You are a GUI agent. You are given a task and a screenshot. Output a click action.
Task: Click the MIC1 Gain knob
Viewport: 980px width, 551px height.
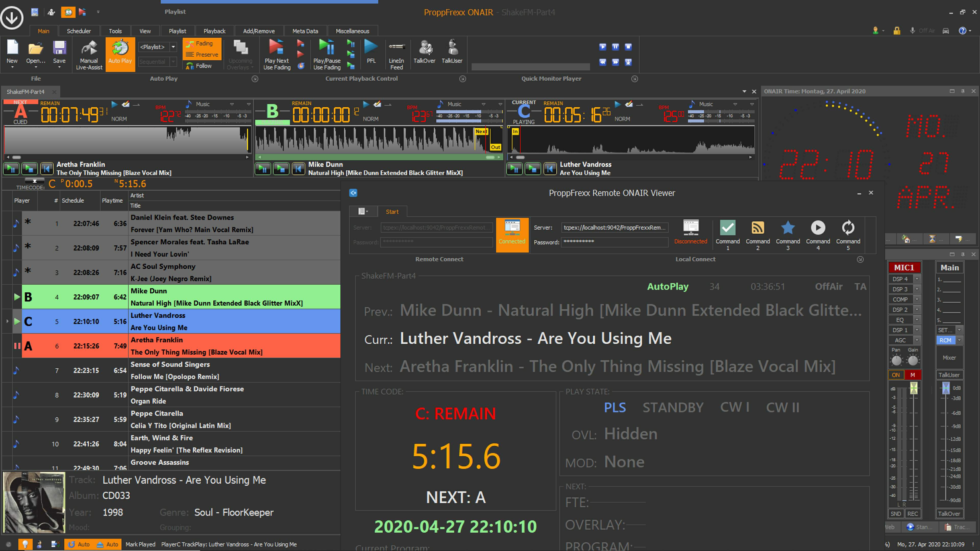click(x=913, y=360)
